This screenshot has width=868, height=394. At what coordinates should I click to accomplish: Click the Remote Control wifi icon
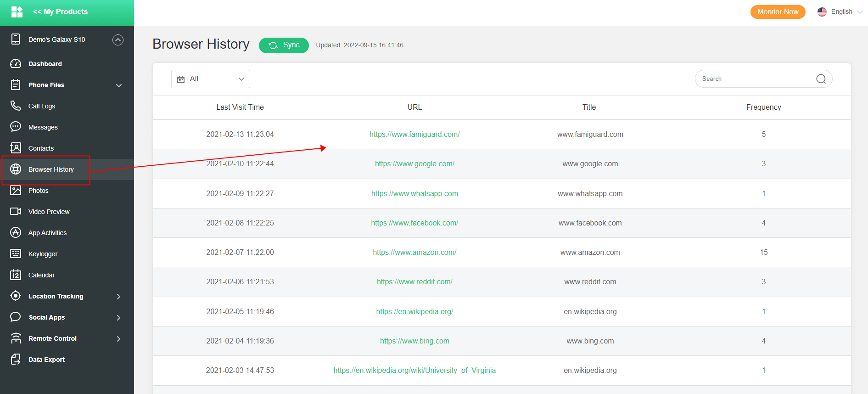(16, 338)
